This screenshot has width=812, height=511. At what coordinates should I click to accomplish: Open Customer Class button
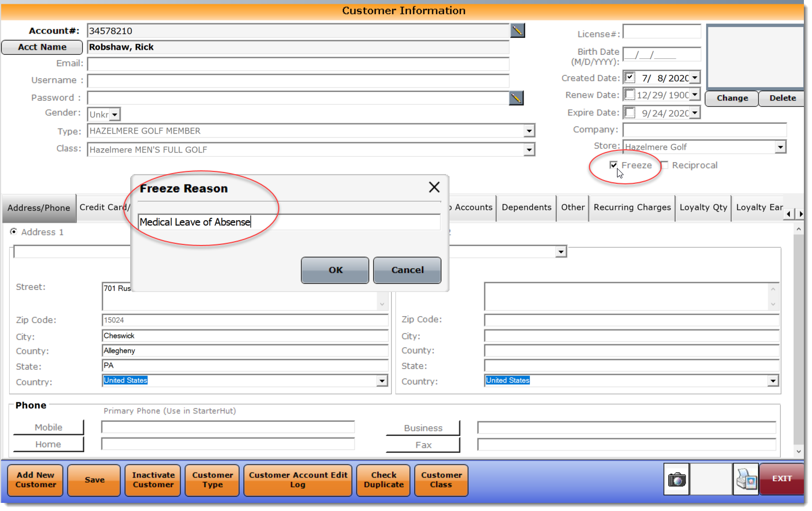[441, 480]
